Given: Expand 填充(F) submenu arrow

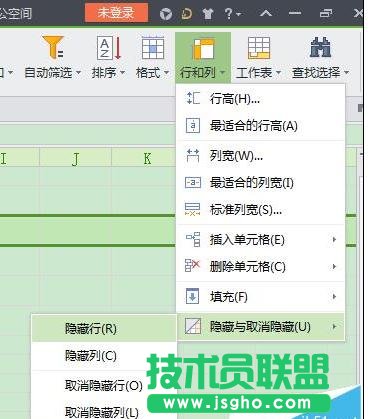Looking at the screenshot, I should pos(334,296).
